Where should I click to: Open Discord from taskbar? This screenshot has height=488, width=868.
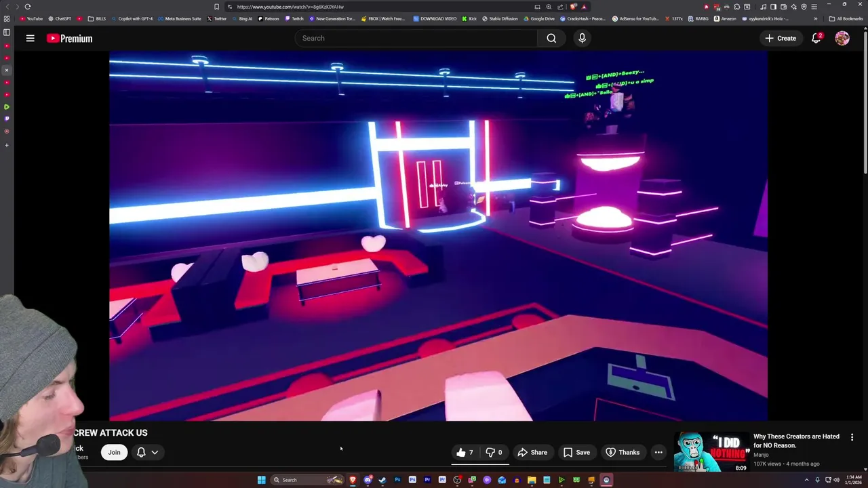tap(368, 480)
